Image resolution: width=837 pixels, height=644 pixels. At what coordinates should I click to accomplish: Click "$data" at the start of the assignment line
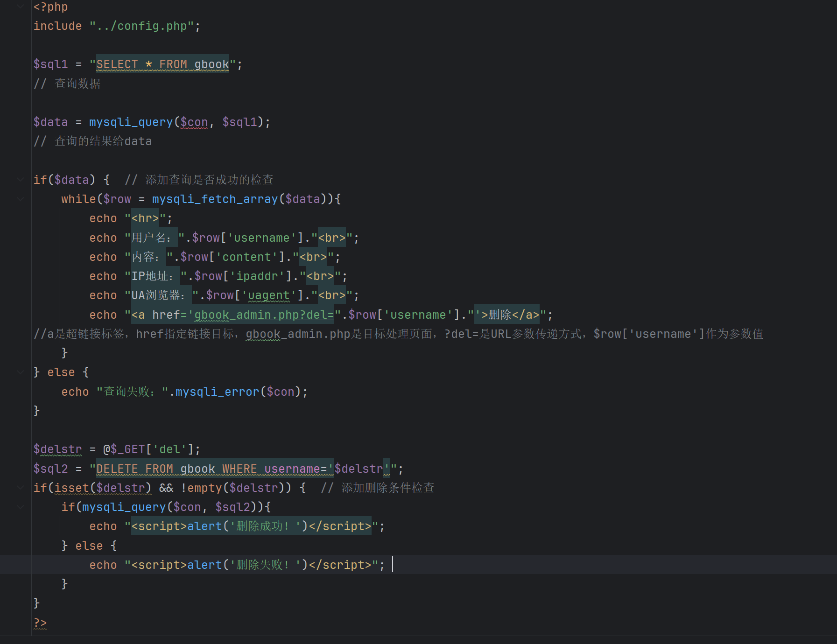50,122
